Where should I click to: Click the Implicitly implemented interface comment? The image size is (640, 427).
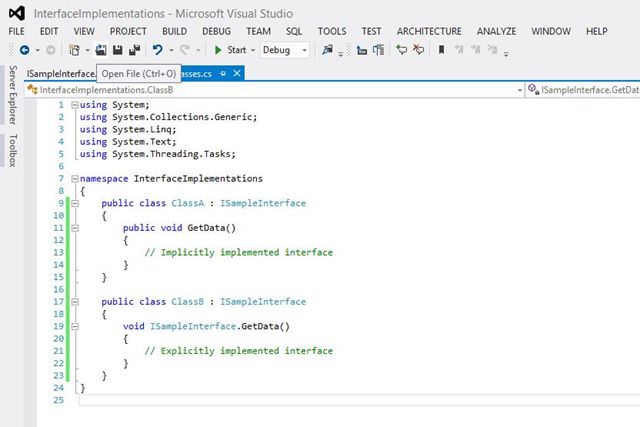coord(239,253)
